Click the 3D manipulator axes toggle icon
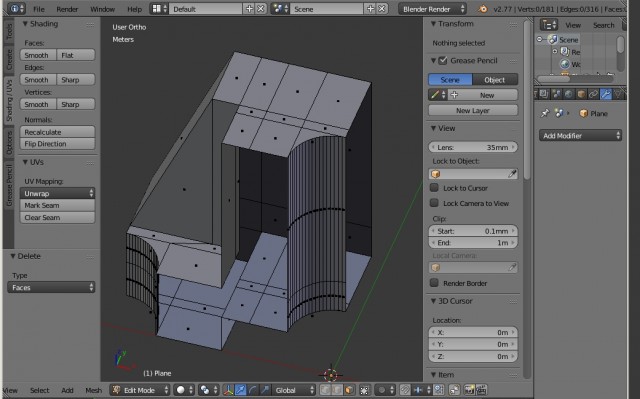The image size is (640, 399). coord(228,390)
